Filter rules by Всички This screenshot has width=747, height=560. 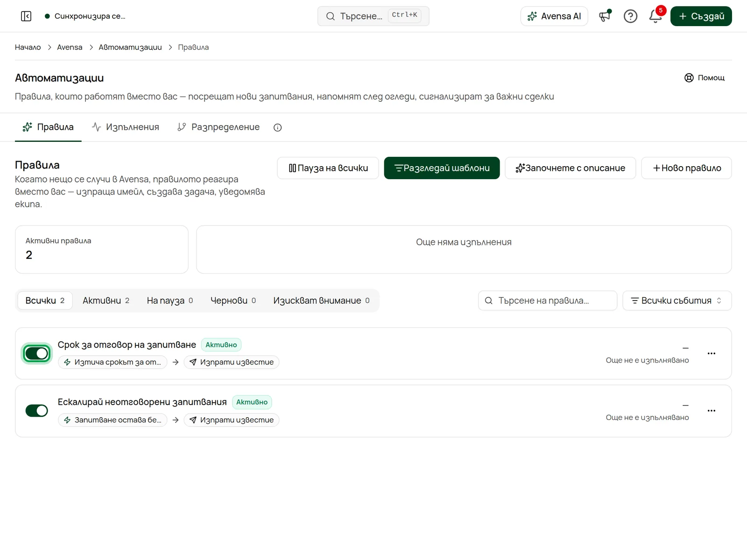tap(45, 301)
